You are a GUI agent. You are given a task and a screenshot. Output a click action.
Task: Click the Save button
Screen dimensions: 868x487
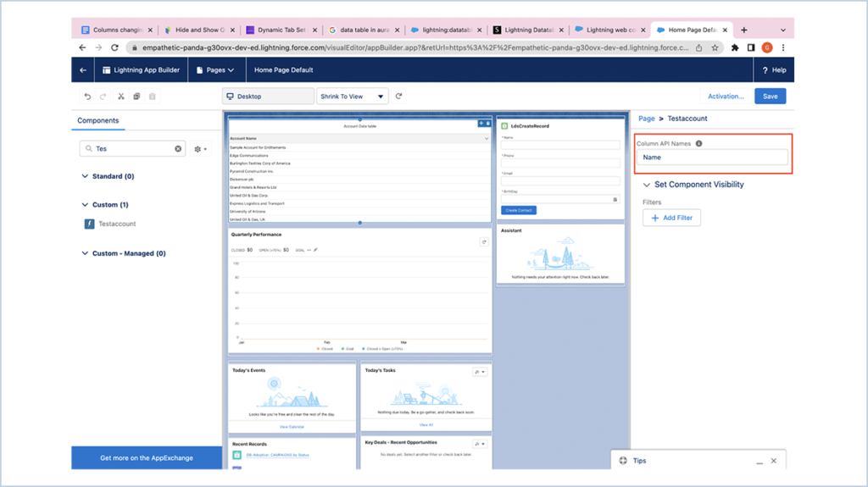pyautogui.click(x=770, y=97)
